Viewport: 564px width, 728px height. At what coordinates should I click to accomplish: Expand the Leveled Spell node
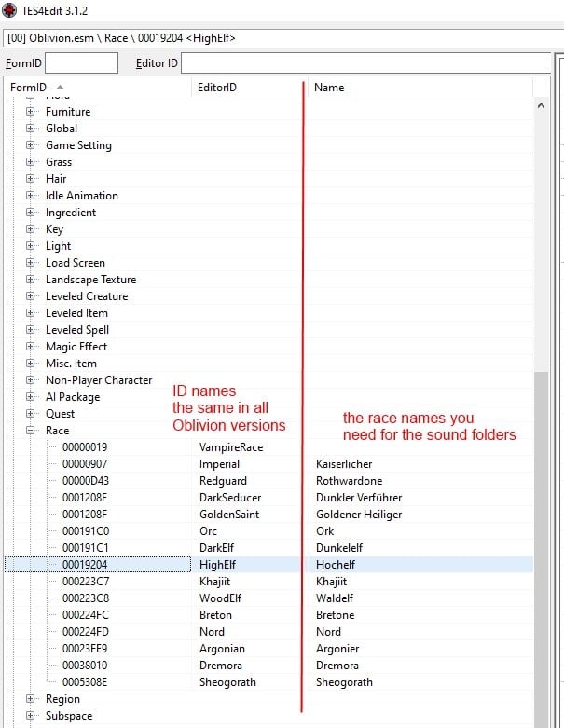(x=30, y=330)
